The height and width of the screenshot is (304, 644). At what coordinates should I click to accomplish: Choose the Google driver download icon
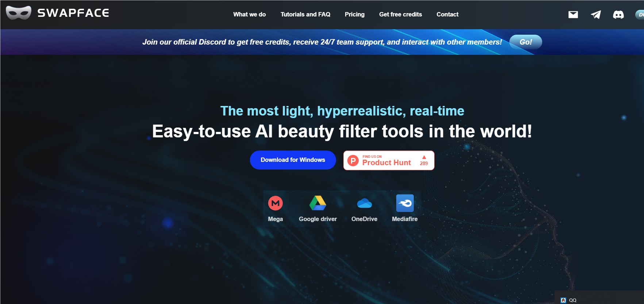317,203
